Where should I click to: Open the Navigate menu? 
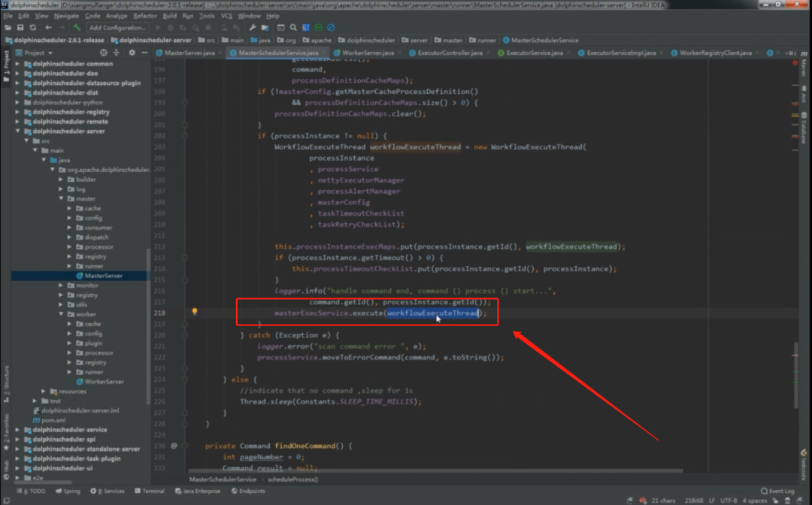pyautogui.click(x=66, y=16)
